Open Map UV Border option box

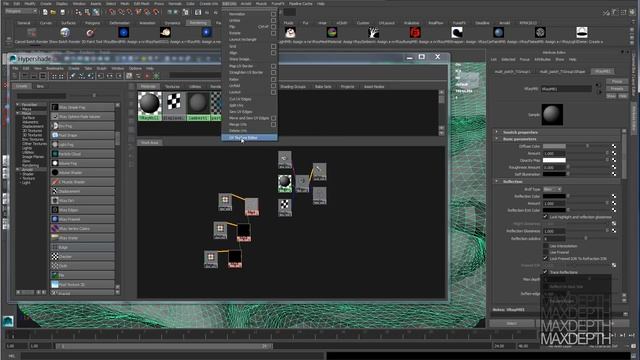coord(273,66)
